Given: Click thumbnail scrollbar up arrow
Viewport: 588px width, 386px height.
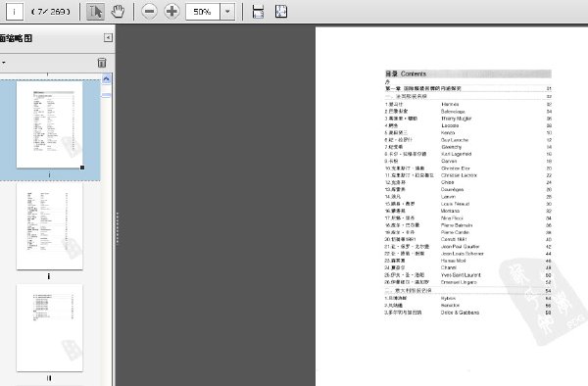Looking at the screenshot, I should coord(106,78).
